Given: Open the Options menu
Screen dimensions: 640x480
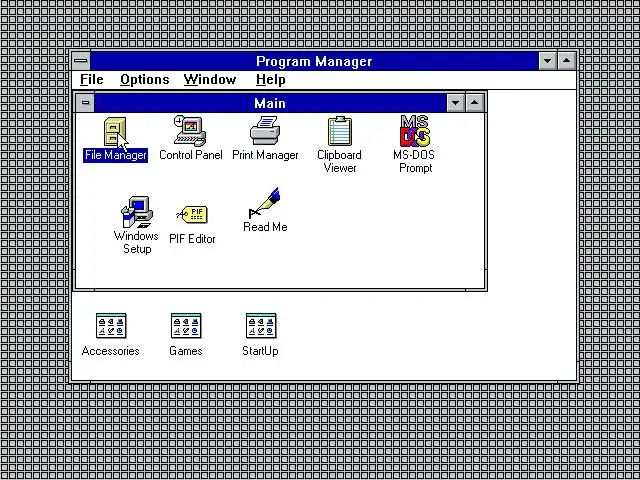Looking at the screenshot, I should pyautogui.click(x=144, y=80).
